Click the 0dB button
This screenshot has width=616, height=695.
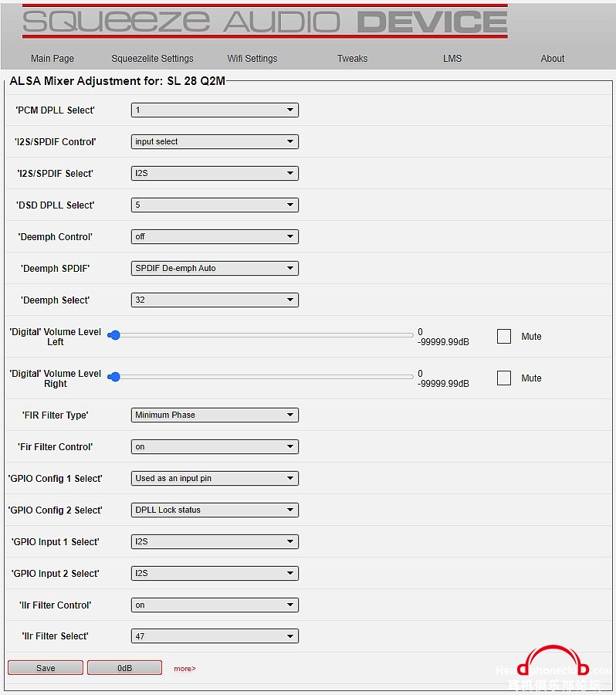(x=124, y=668)
